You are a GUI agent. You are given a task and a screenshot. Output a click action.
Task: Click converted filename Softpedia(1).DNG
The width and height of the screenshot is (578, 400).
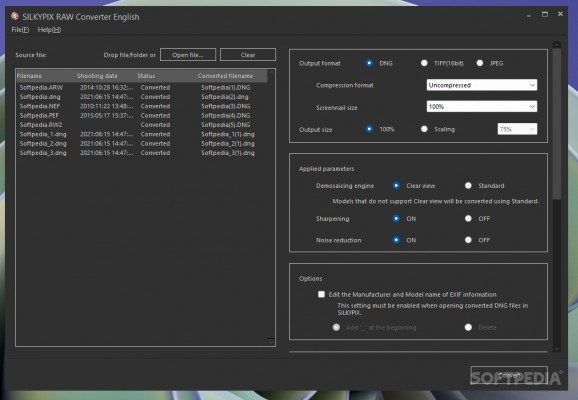[226, 87]
